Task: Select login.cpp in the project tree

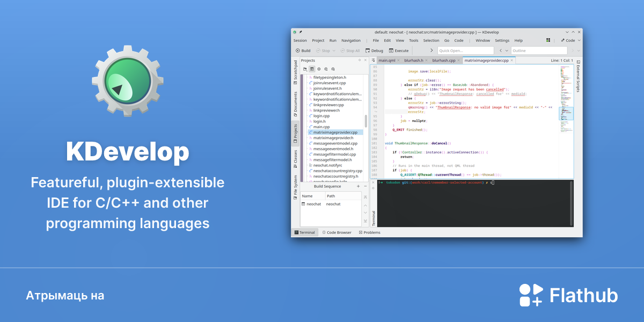Action: click(x=321, y=116)
